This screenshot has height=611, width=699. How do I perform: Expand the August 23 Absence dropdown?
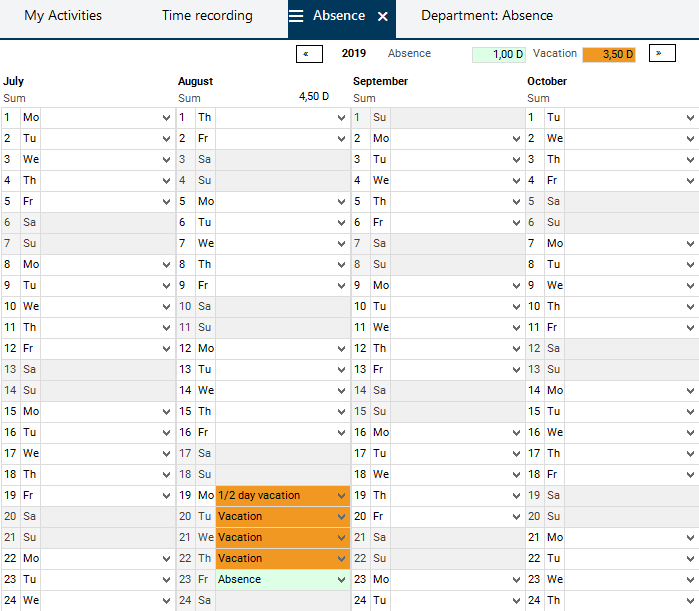pyautogui.click(x=342, y=580)
